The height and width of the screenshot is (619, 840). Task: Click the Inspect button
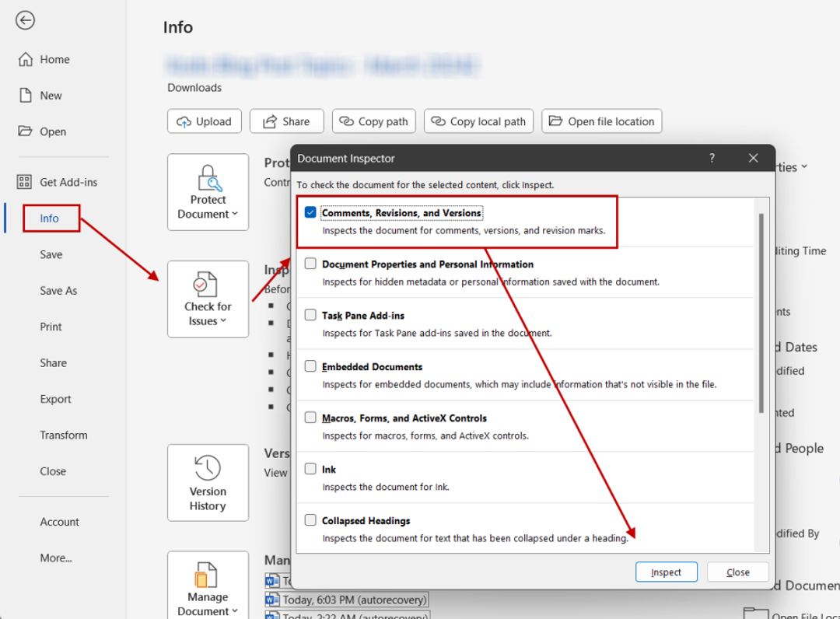pos(666,572)
